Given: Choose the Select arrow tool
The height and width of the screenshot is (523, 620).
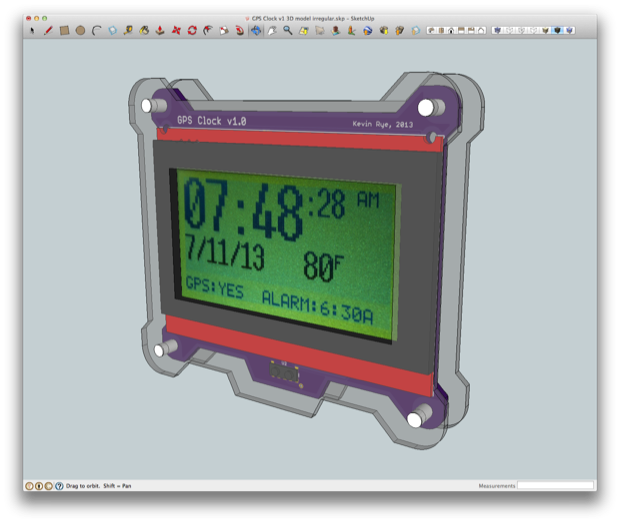Looking at the screenshot, I should (x=32, y=30).
